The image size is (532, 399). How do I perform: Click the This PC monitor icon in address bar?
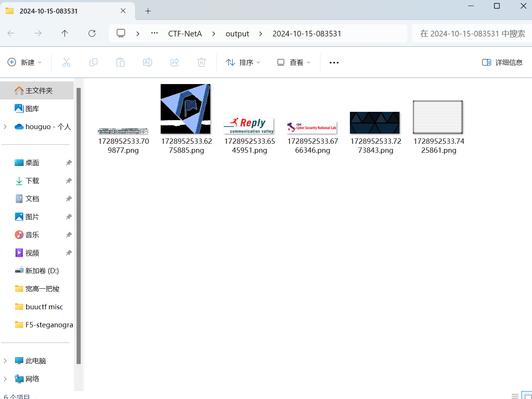tap(121, 33)
